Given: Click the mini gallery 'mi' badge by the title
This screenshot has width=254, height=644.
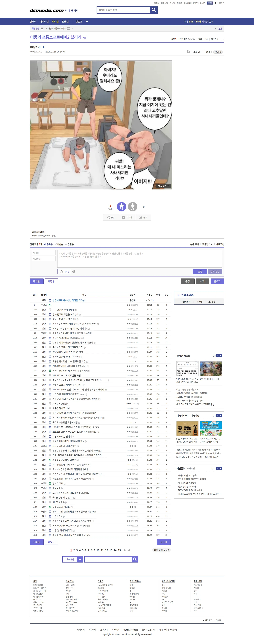Looking at the screenshot, I should click(84, 38).
